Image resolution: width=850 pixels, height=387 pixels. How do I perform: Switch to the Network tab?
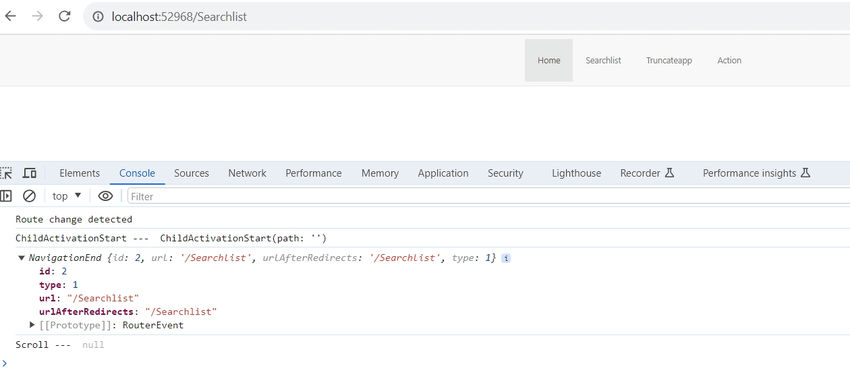click(x=247, y=173)
